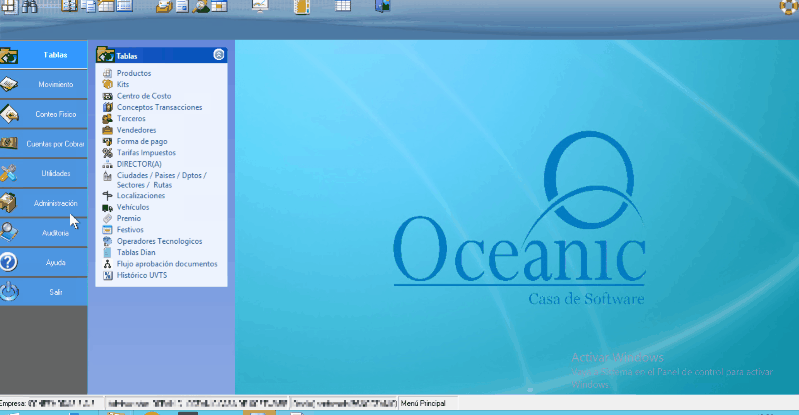Click the monitor chart toolbar icon
Screen dimensions: 799x415
[x=259, y=6]
